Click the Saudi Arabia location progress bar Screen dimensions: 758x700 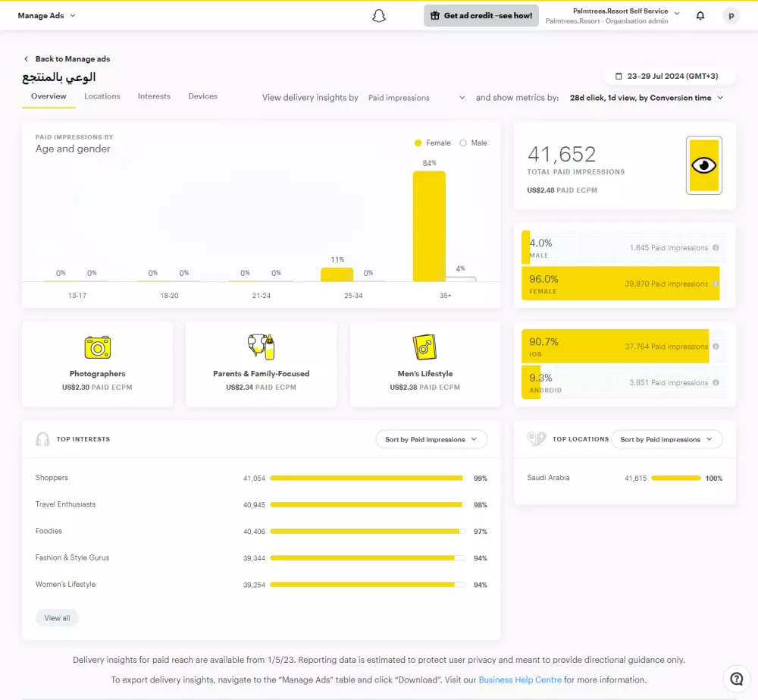pos(676,478)
